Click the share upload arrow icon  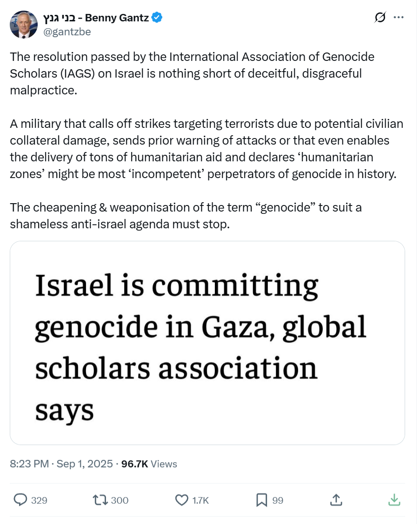[x=336, y=500]
